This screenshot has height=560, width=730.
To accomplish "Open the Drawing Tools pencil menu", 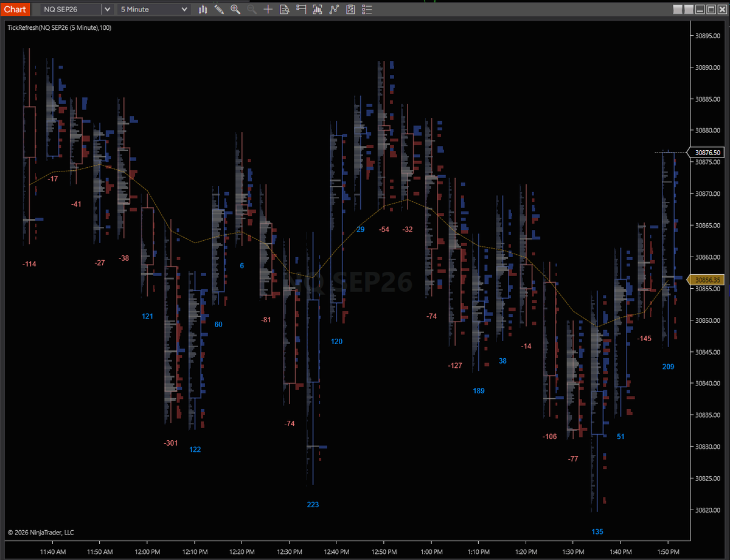I will (219, 9).
